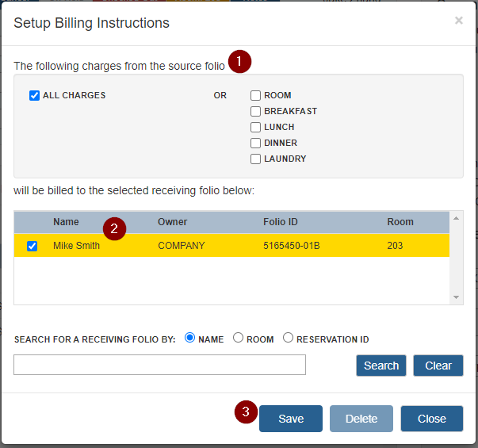Screen dimensions: 478x448
Task: Click the Mike Smith name cell
Action: tap(77, 246)
